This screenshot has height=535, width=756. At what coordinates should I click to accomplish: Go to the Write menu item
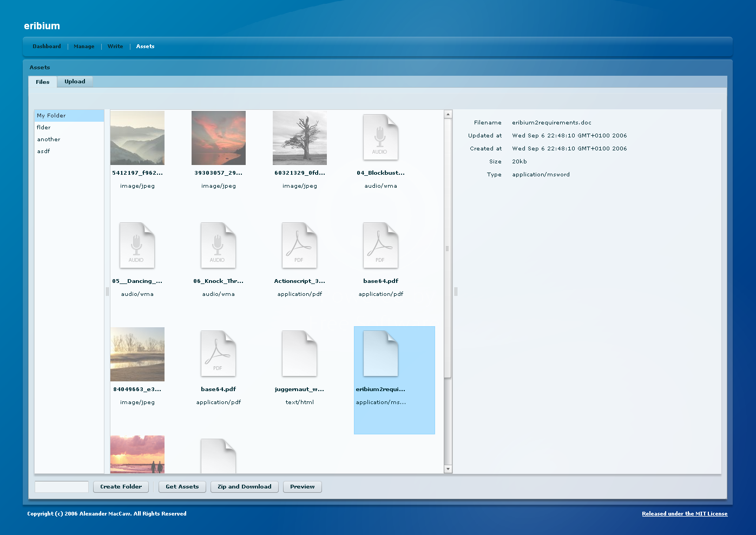pos(115,47)
